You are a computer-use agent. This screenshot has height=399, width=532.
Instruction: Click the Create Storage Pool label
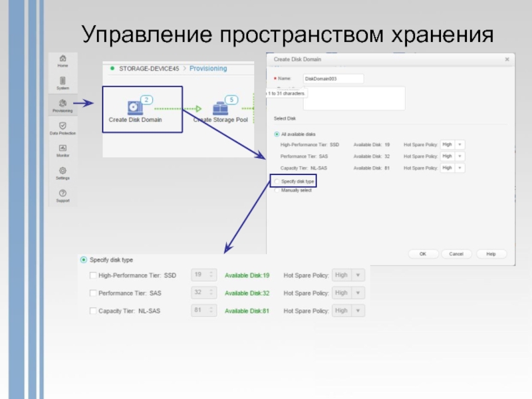(x=221, y=120)
